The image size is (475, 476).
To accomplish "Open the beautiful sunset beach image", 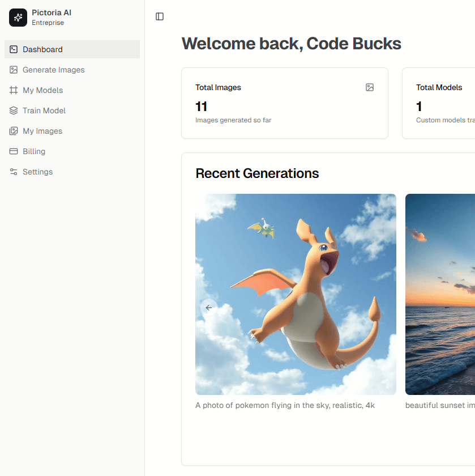I will (x=440, y=294).
